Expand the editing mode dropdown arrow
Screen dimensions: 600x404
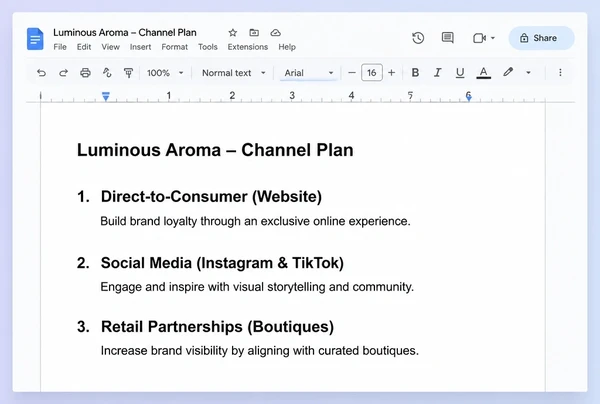click(528, 72)
